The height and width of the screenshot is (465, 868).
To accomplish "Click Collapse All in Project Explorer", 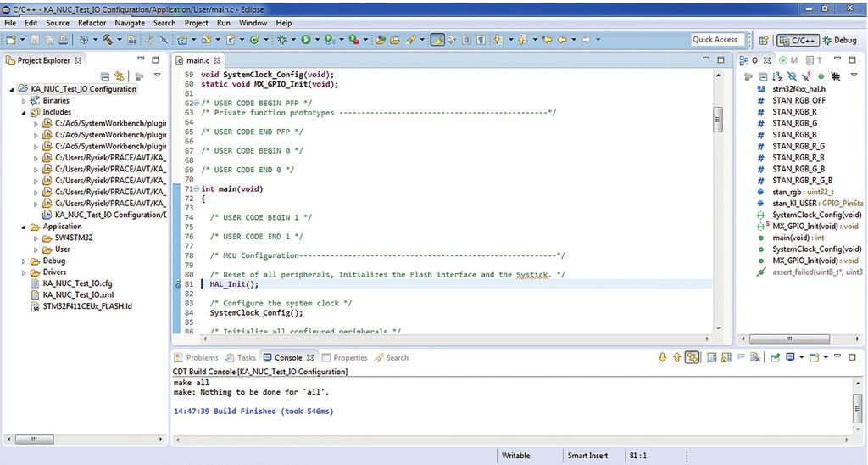I will pyautogui.click(x=105, y=76).
